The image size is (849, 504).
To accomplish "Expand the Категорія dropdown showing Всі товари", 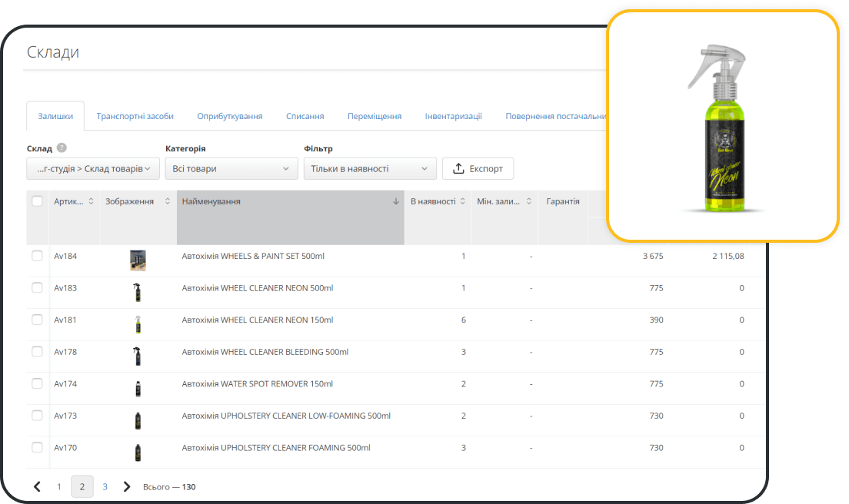I will [231, 169].
